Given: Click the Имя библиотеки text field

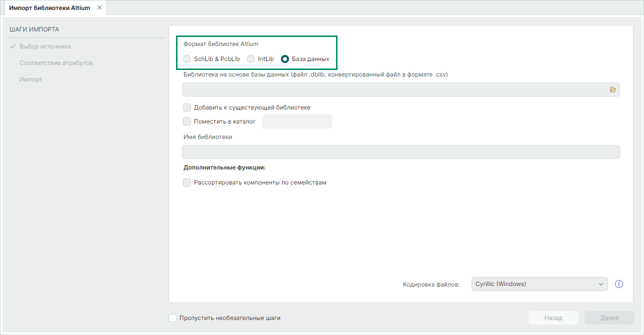Looking at the screenshot, I should [400, 152].
